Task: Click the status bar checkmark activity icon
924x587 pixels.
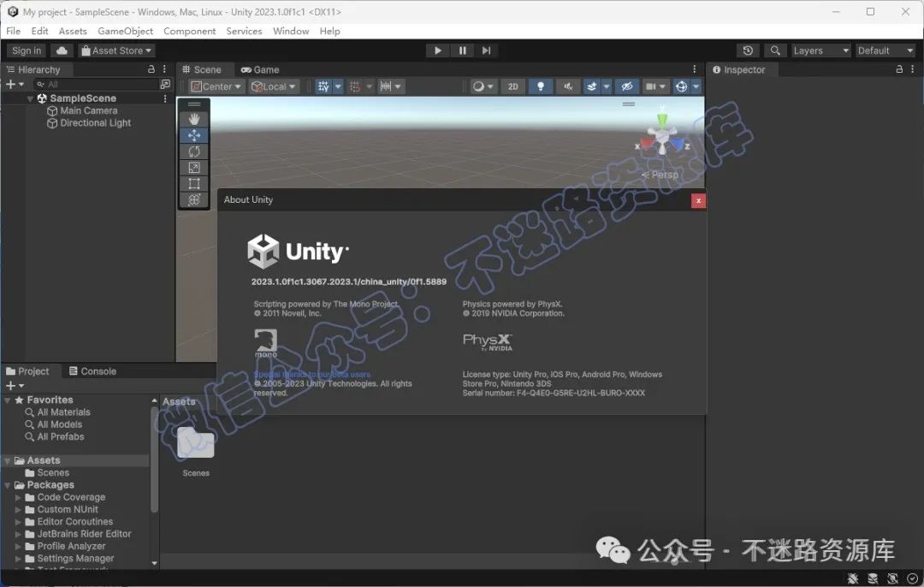Action: coord(912,578)
